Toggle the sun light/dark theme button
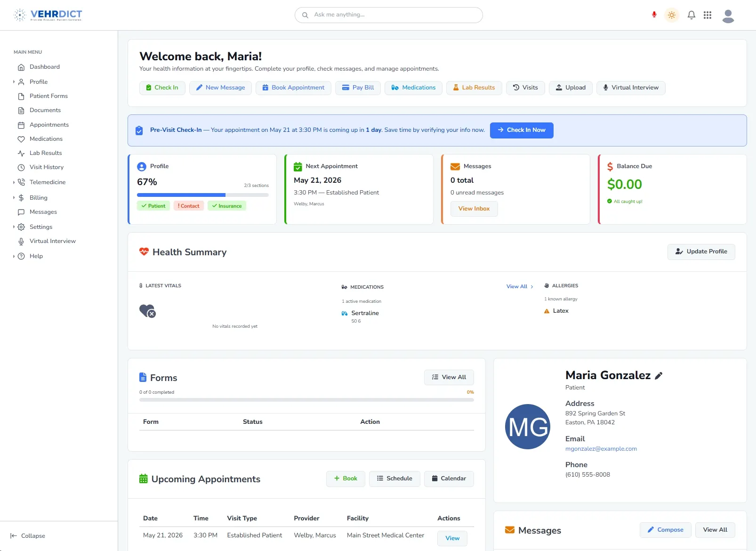This screenshot has width=756, height=551. coord(672,15)
